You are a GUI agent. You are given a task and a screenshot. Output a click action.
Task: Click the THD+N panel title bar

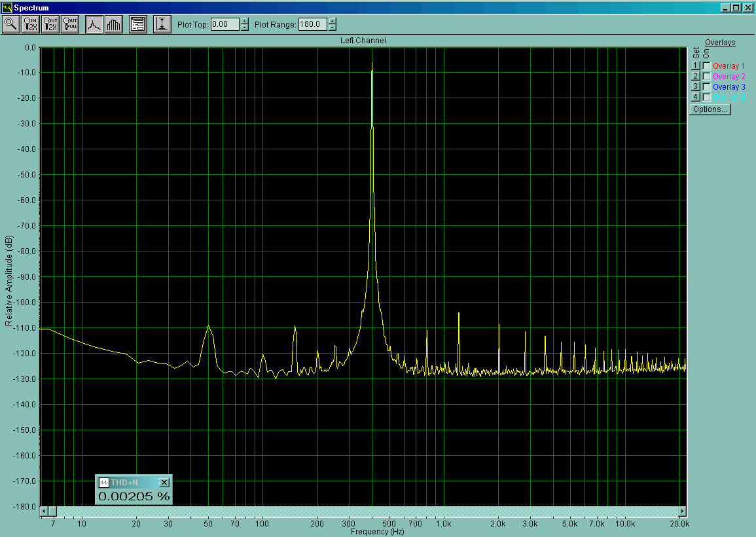[134, 483]
